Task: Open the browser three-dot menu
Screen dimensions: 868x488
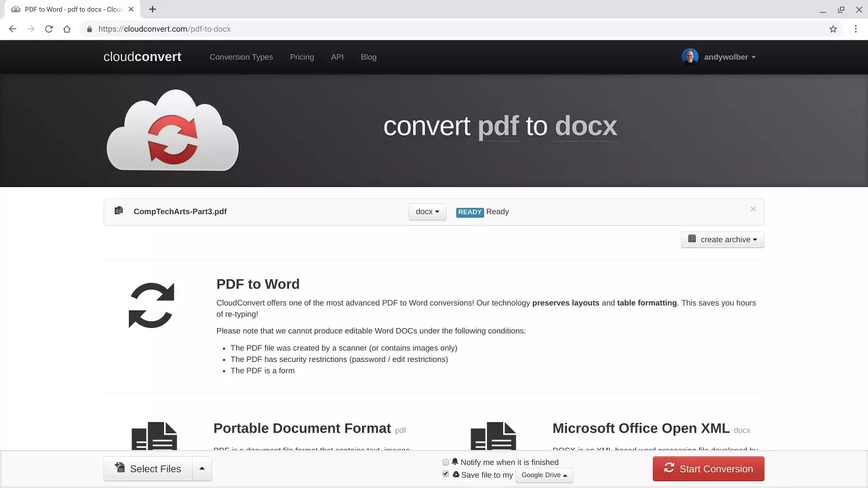Action: [856, 29]
